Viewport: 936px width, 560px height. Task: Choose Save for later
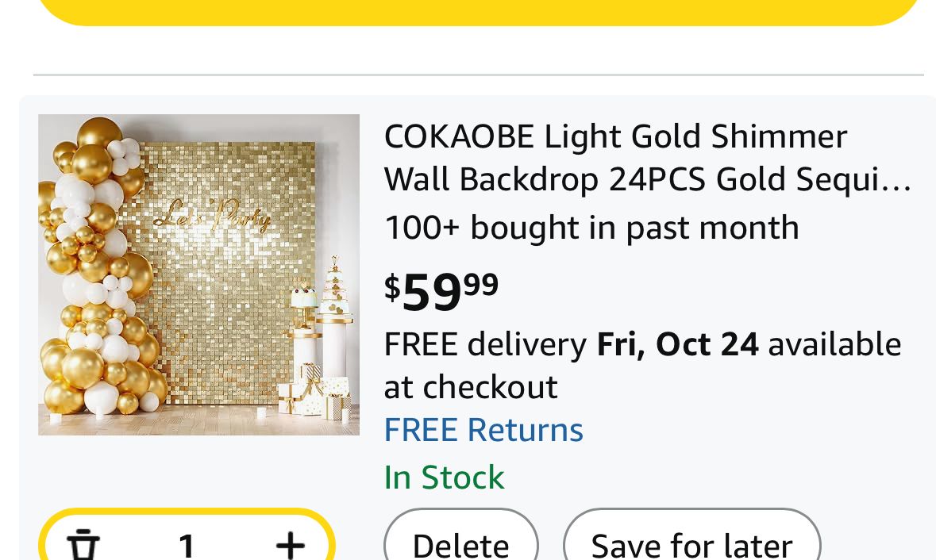[x=691, y=544]
